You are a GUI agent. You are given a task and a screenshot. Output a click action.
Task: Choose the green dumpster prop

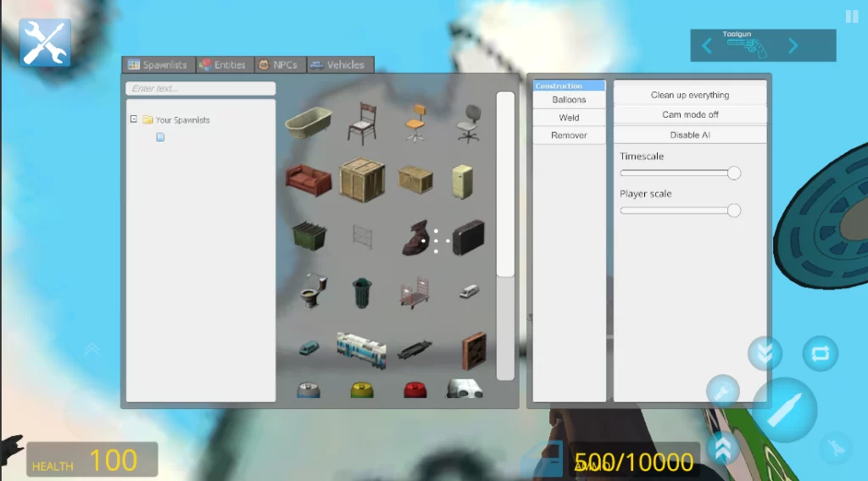pyautogui.click(x=309, y=235)
